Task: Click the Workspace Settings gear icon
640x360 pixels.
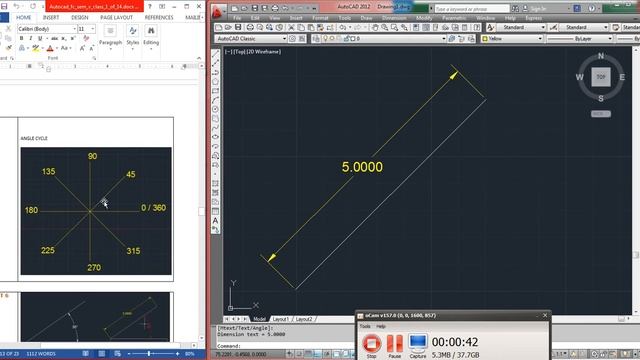Action: [x=292, y=38]
